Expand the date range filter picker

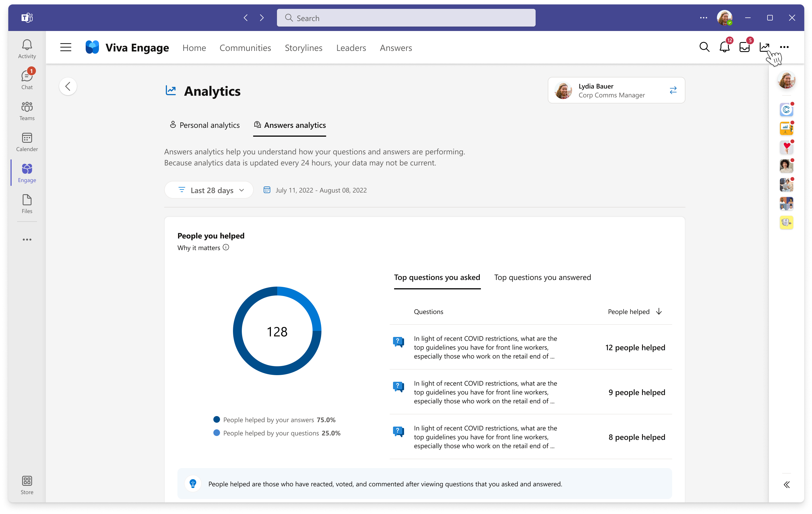point(210,189)
